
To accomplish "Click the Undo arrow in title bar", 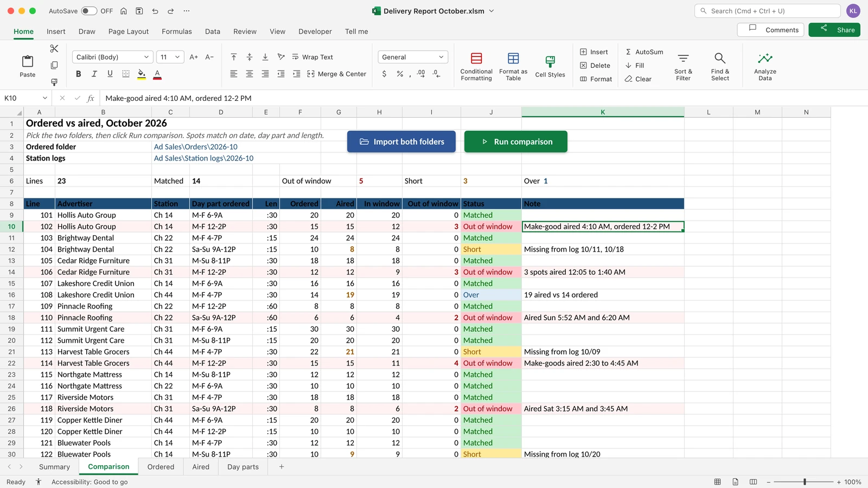I will click(x=155, y=11).
